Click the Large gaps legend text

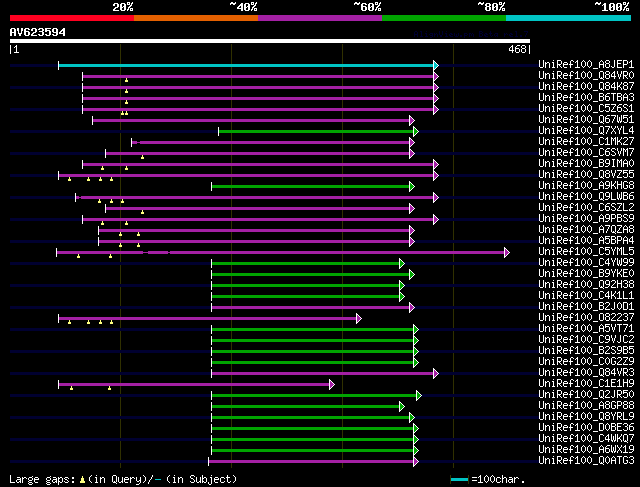[123, 479]
